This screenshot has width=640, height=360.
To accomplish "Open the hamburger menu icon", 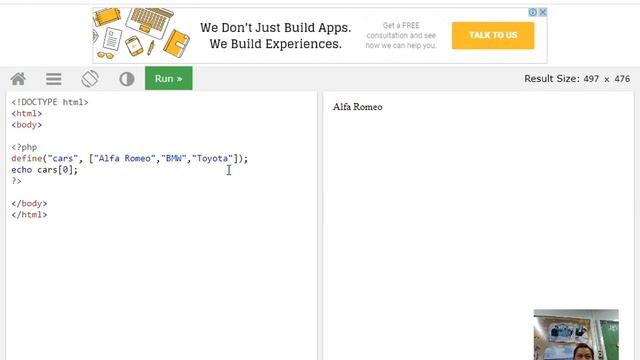I will tap(53, 79).
